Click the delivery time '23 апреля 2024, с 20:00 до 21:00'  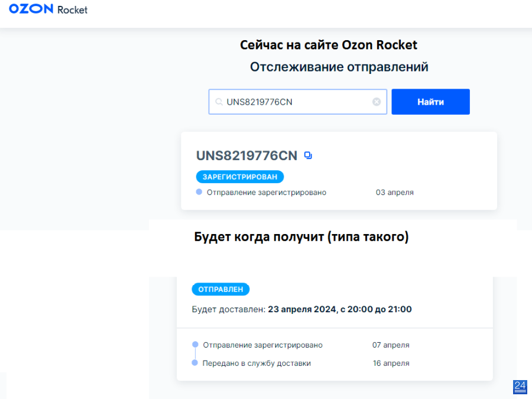[340, 309]
